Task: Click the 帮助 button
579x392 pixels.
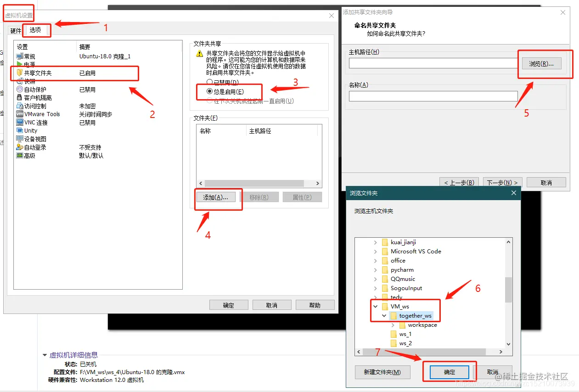Action: tap(315, 305)
